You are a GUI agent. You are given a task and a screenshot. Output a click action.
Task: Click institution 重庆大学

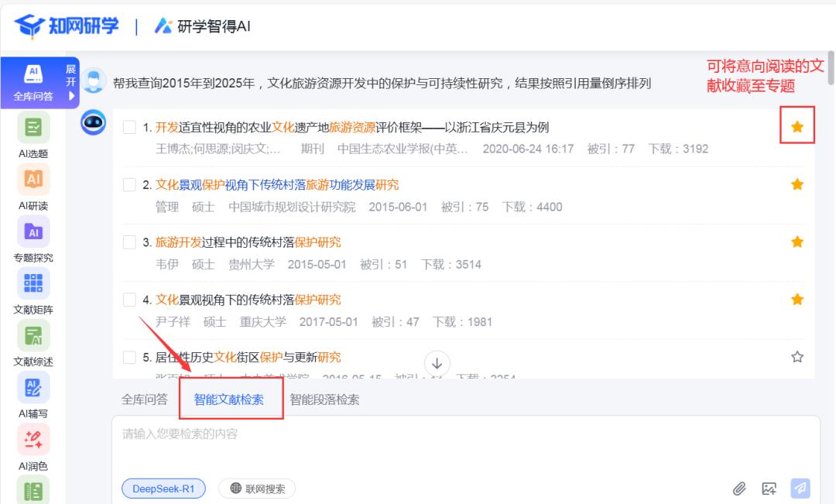263,322
